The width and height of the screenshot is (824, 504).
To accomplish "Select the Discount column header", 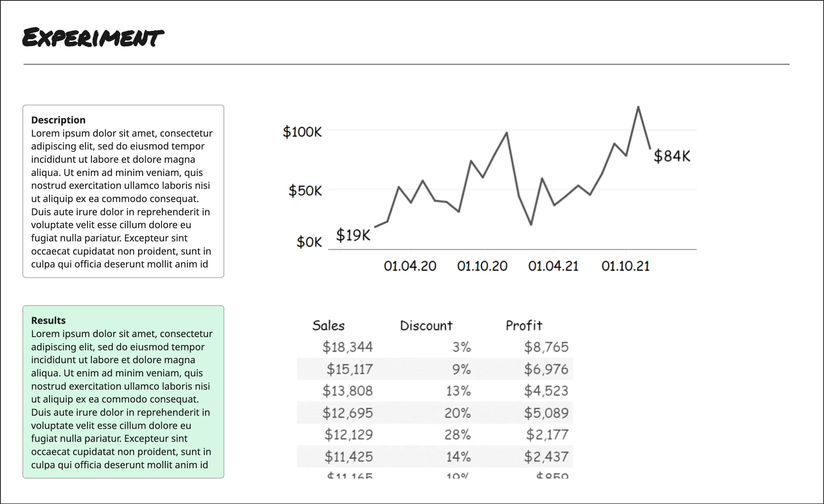I will pos(426,325).
